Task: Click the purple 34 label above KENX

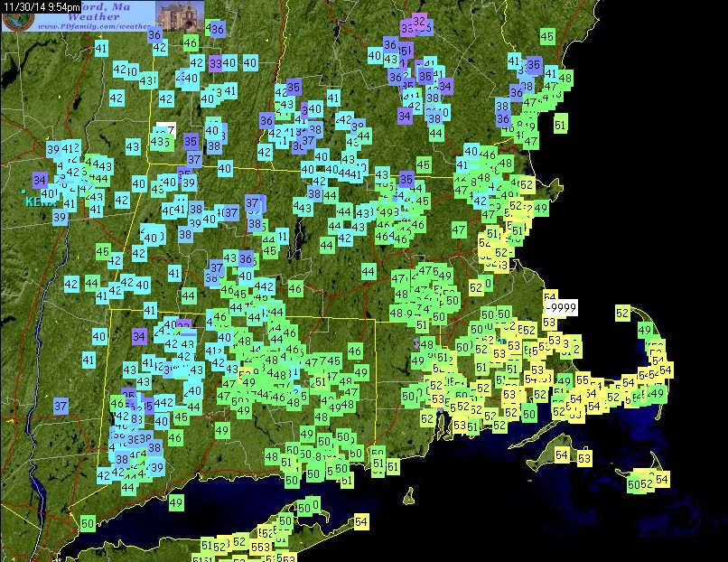Action: pyautogui.click(x=40, y=180)
